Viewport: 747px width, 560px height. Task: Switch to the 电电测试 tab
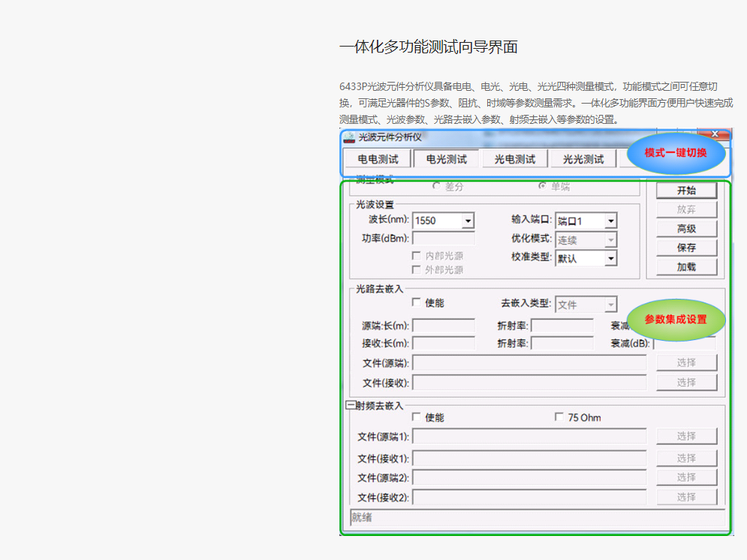pyautogui.click(x=378, y=159)
